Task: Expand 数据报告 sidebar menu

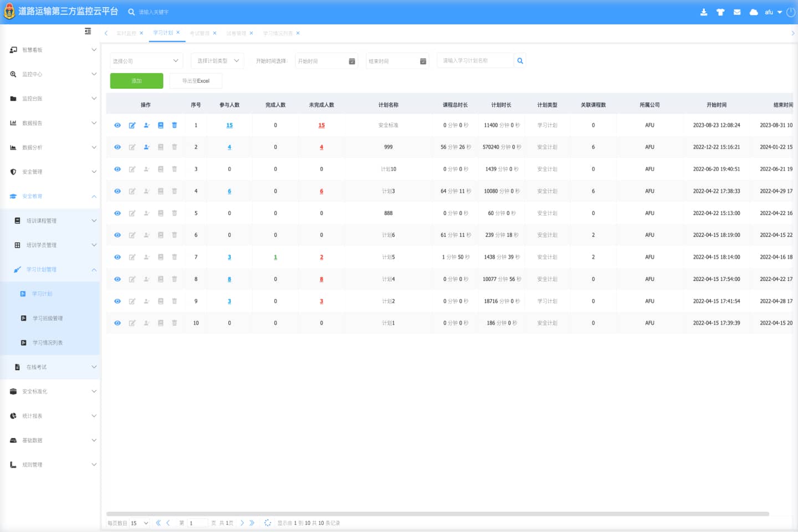Action: pos(50,123)
